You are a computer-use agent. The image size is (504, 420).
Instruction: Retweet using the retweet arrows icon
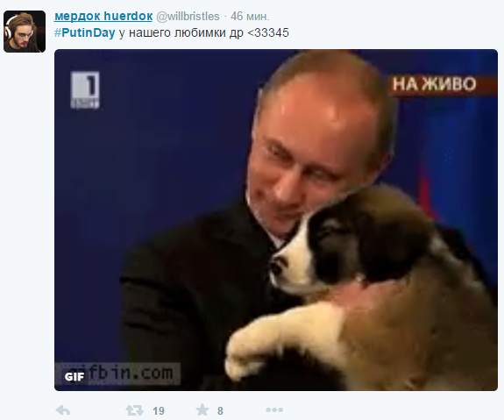[x=134, y=410]
